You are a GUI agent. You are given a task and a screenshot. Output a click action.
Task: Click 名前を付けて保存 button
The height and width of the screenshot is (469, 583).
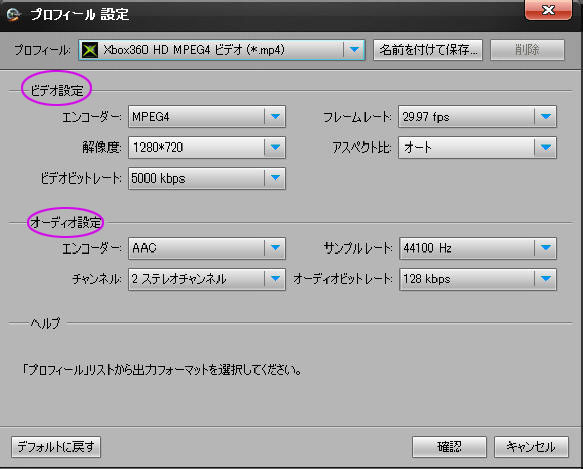point(428,50)
